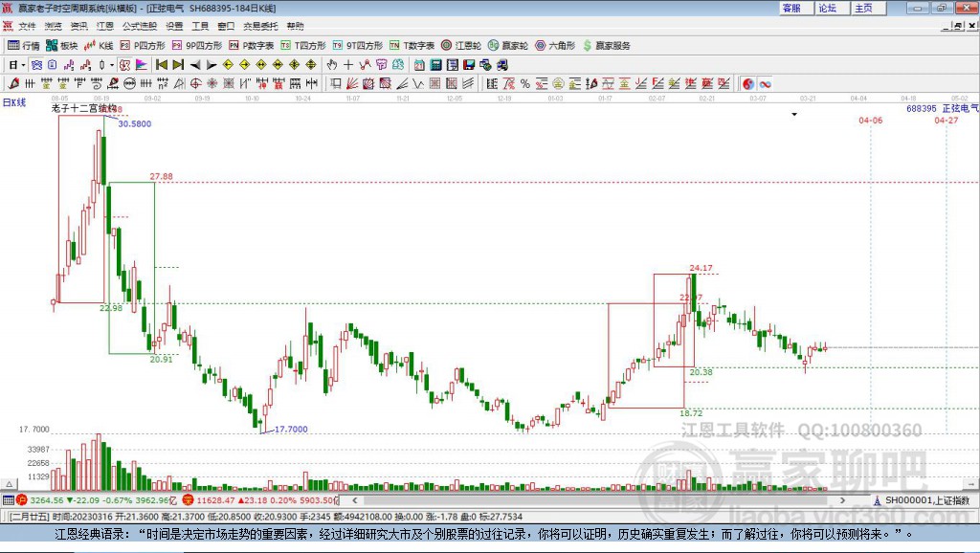Jump to the last bar with the green end arrow

point(178,64)
